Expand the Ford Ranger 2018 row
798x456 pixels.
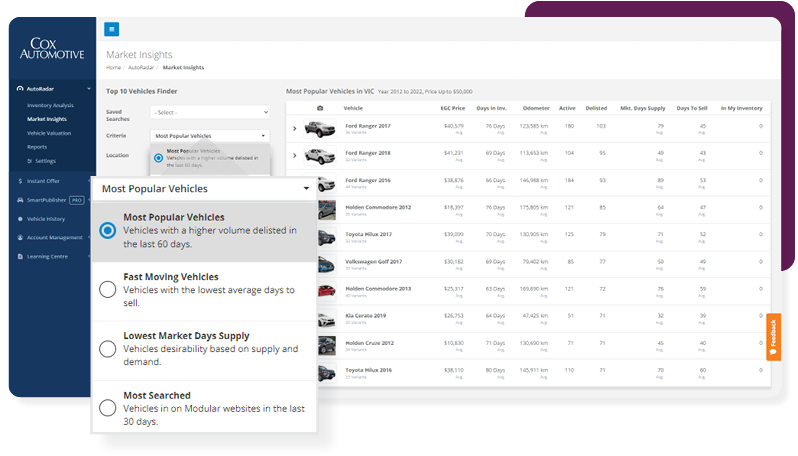pos(295,155)
